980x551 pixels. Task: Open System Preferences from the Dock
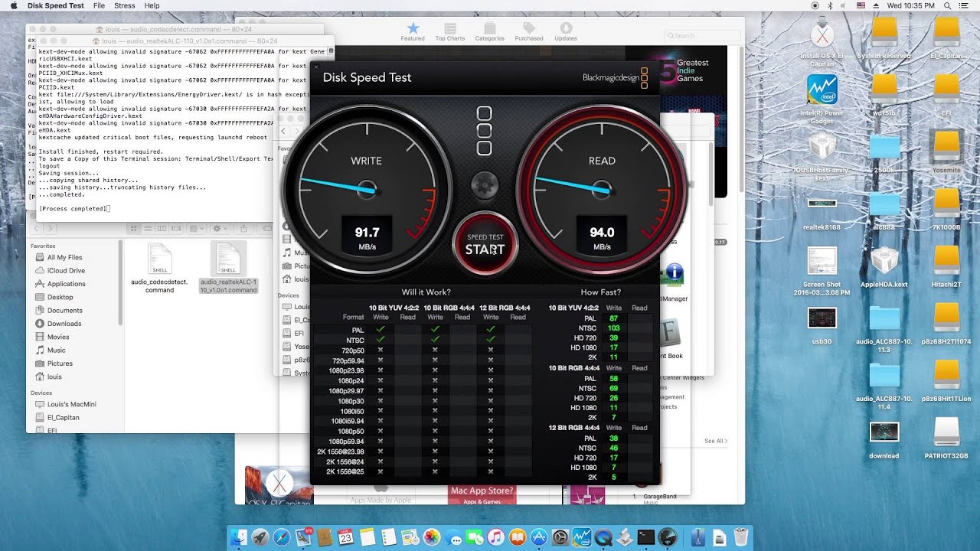point(560,536)
